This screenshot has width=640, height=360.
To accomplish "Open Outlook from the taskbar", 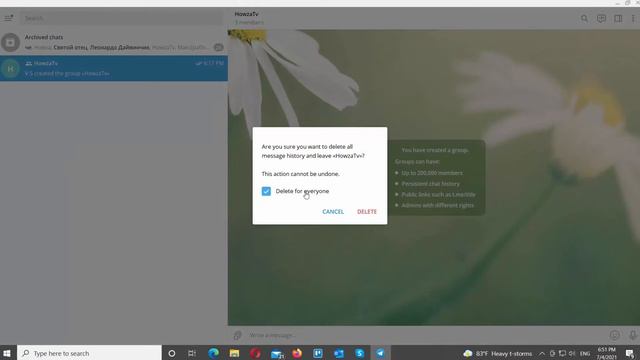I will click(x=339, y=353).
